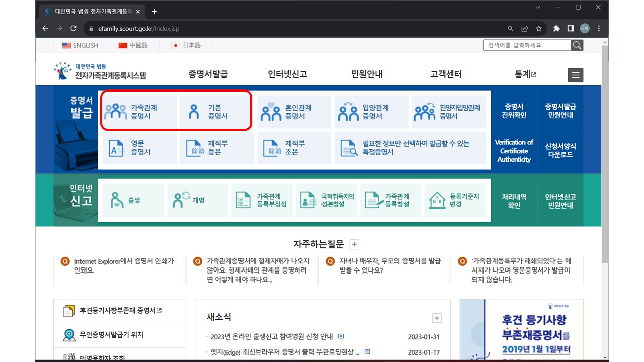
Task: Select the 가족관계 증명서 (family relation certificate) icon
Action: point(139,111)
